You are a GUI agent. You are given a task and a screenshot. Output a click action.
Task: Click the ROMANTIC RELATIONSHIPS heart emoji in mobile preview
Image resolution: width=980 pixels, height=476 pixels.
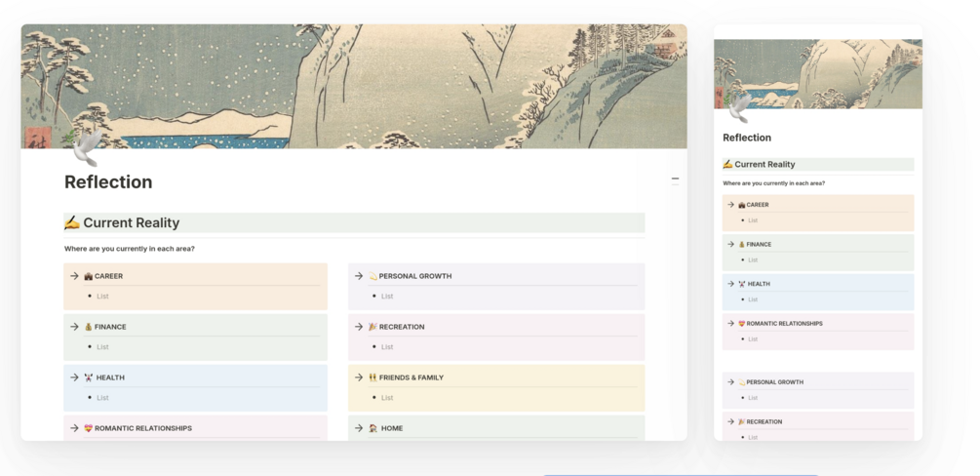742,324
